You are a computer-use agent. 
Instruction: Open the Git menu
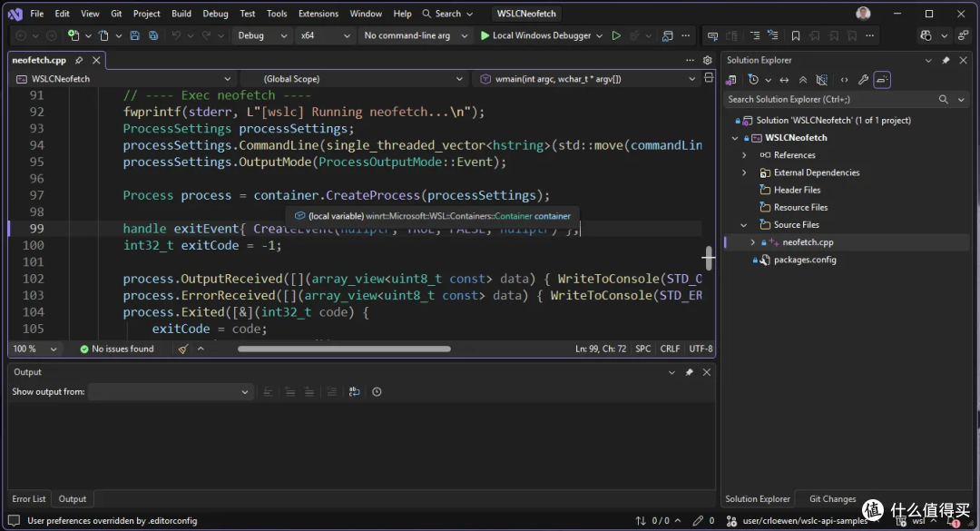click(x=116, y=13)
